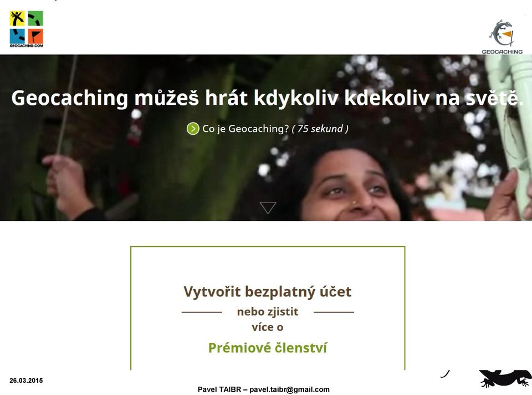The height and width of the screenshot is (395, 532).
Task: Click the downward triangle scroll indicator
Action: coord(268,207)
